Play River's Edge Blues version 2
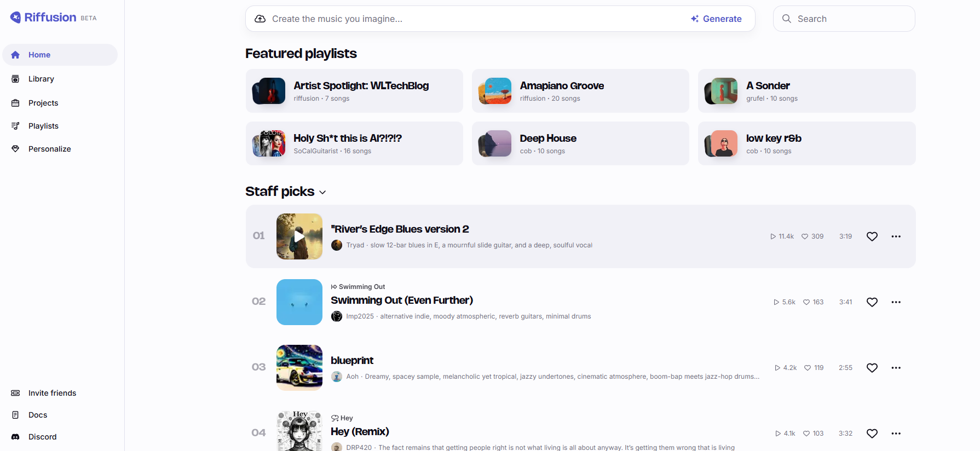 [x=299, y=236]
